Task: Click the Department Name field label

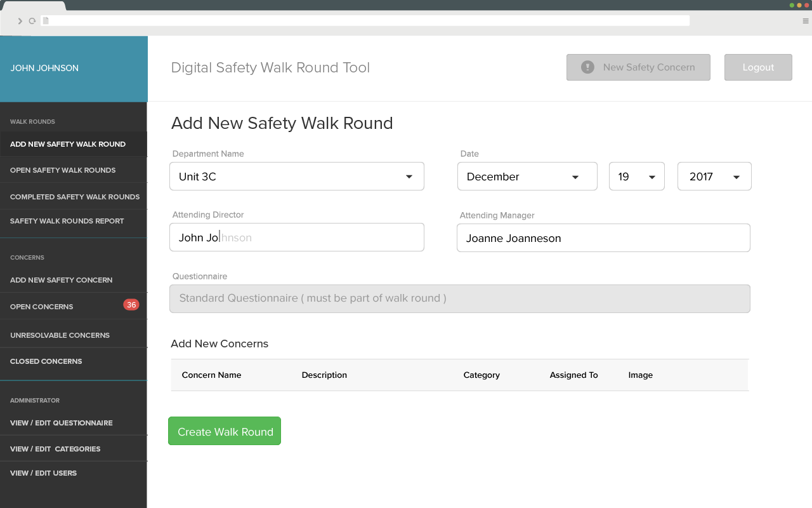Action: pos(208,154)
